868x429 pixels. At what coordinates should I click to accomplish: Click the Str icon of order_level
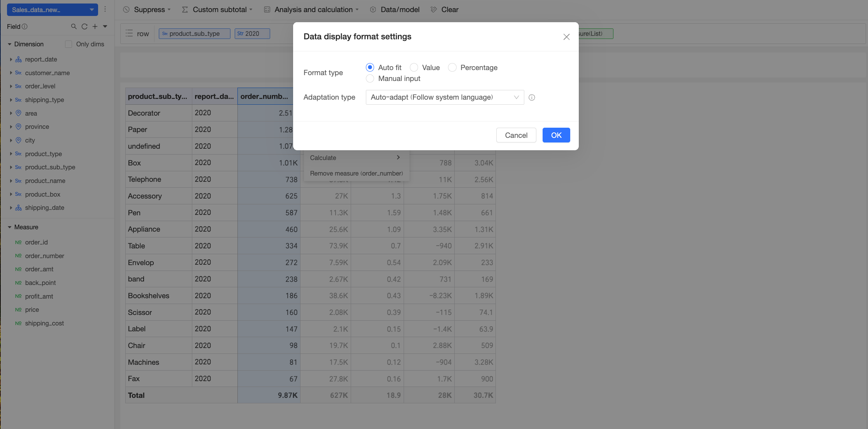tap(18, 86)
